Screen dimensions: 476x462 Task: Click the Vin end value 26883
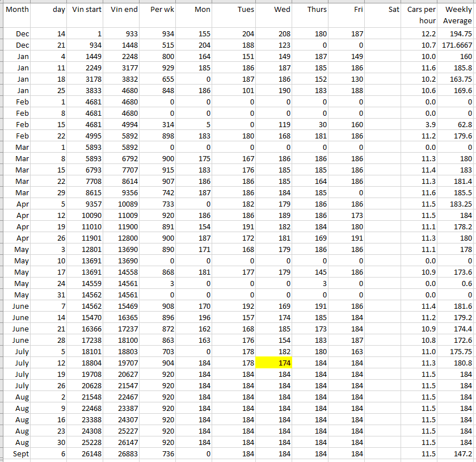pos(124,454)
